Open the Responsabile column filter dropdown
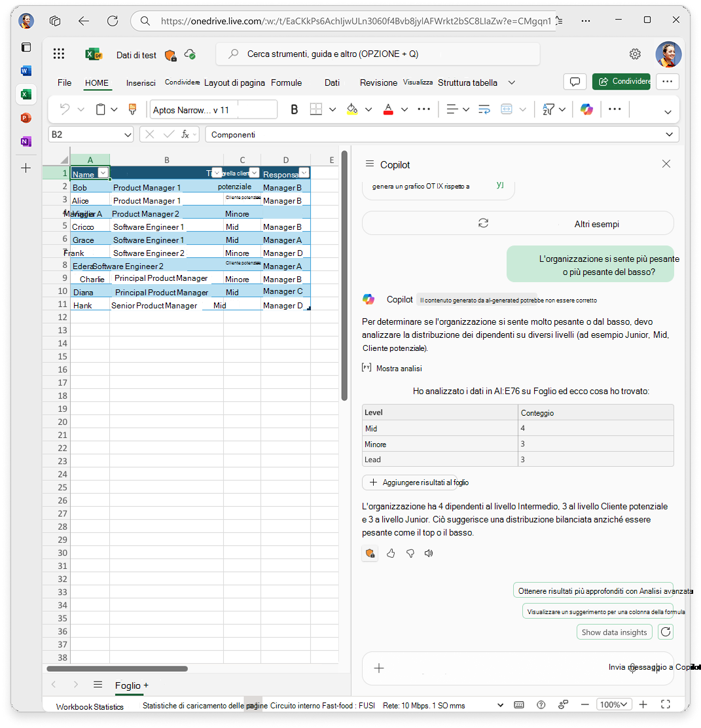701x728 pixels. click(304, 173)
